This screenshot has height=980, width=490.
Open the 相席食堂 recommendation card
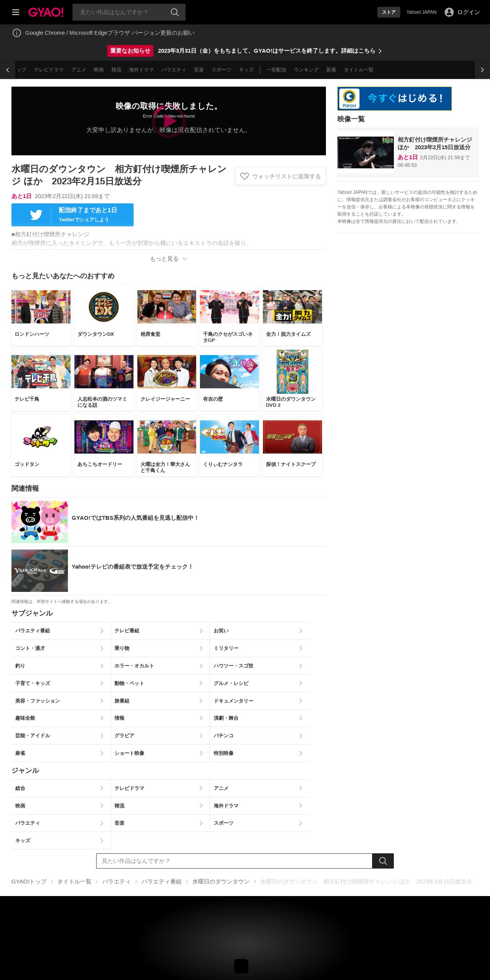tap(167, 315)
